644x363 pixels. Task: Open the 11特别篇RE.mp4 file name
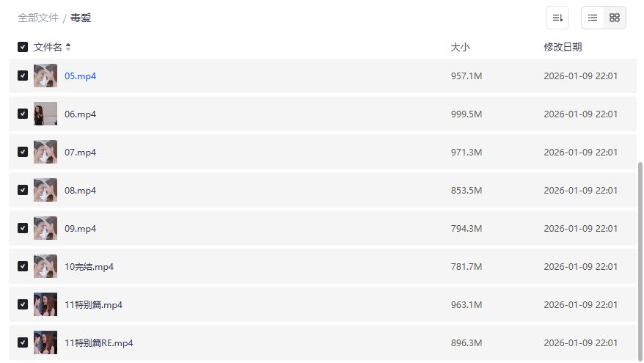pos(99,342)
